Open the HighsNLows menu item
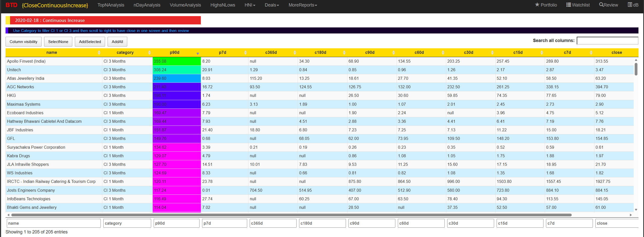644x237 pixels. (223, 5)
